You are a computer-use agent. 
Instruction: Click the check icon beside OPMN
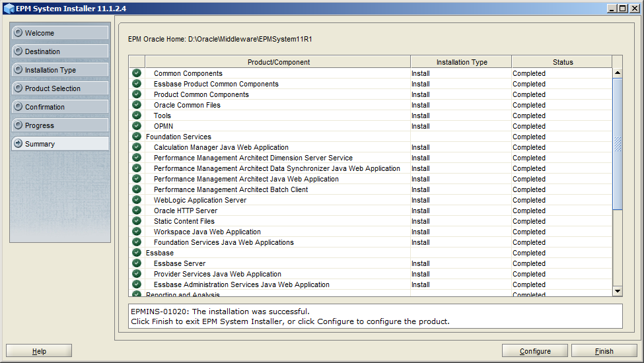pos(137,126)
